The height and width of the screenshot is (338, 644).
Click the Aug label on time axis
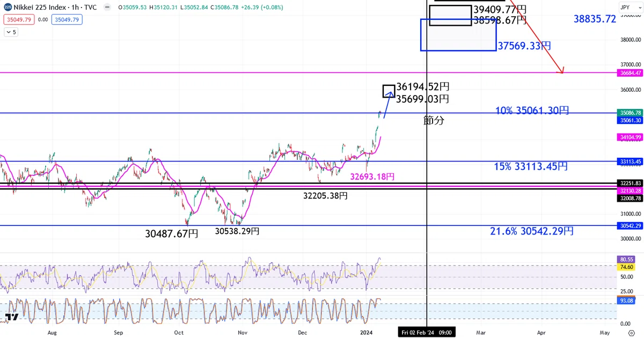tap(52, 333)
